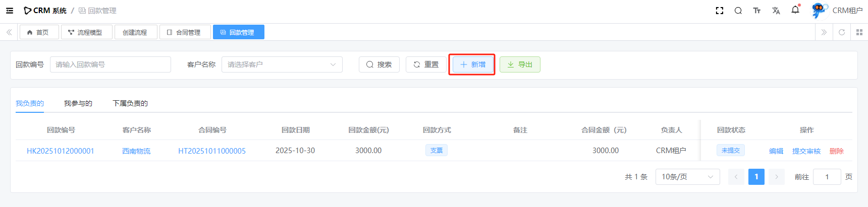Viewport: 868px width, 207px height.
Task: Click the refresh tab icon
Action: 841,32
